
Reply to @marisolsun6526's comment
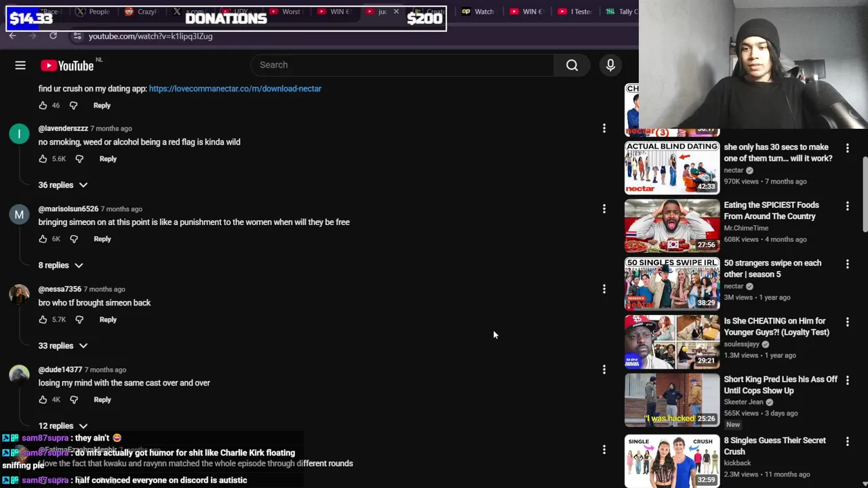[102, 239]
